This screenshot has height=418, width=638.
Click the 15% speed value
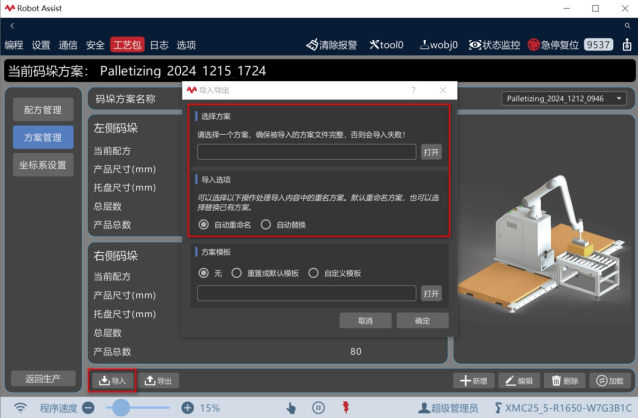click(210, 408)
